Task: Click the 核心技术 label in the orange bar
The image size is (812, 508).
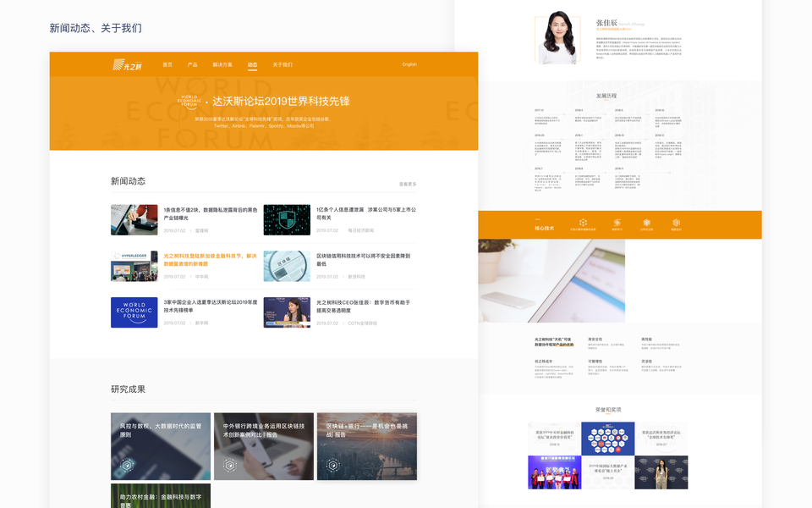Action: (x=544, y=228)
